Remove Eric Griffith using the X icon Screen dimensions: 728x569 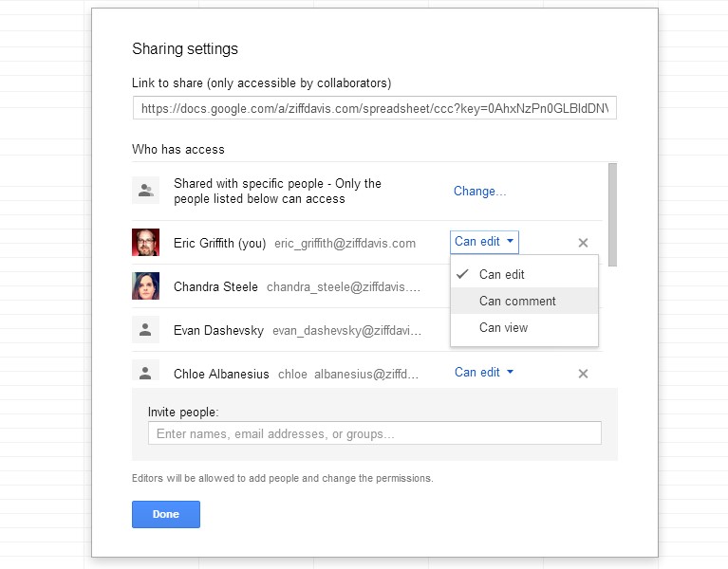tap(583, 243)
